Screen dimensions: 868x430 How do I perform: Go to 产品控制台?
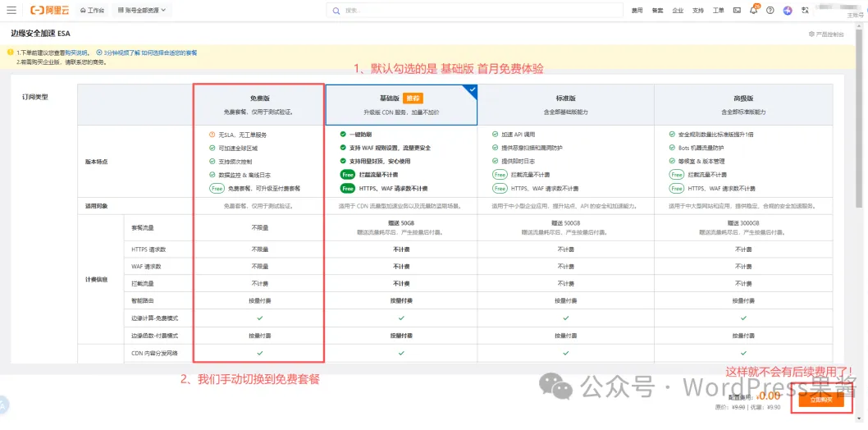(829, 34)
